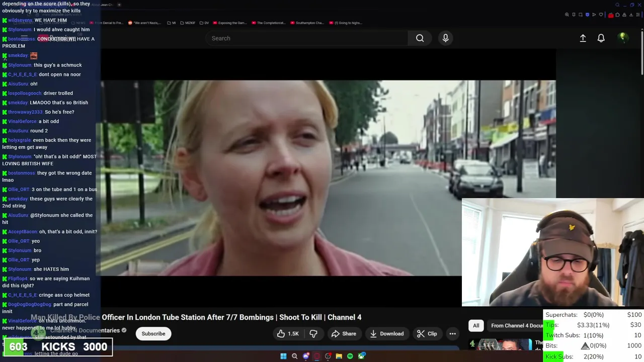Open Discord from the taskbar
Screen dimensions: 644x362
click(305, 356)
